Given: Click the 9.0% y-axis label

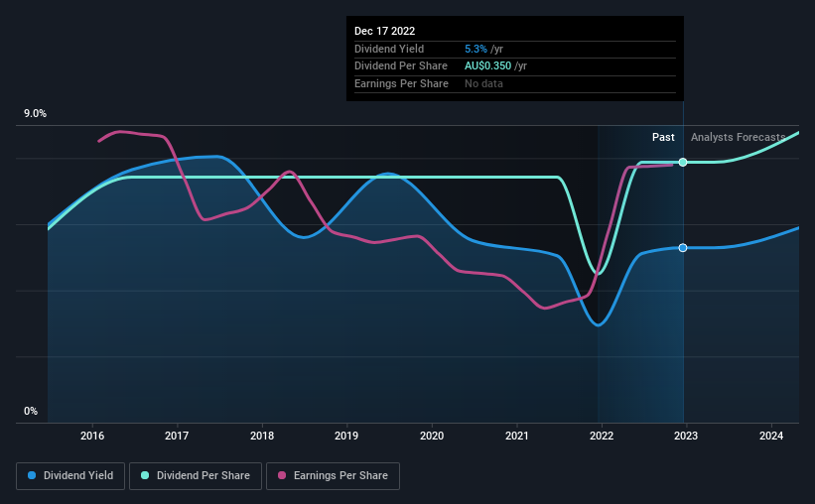Looking at the screenshot, I should coord(35,113).
